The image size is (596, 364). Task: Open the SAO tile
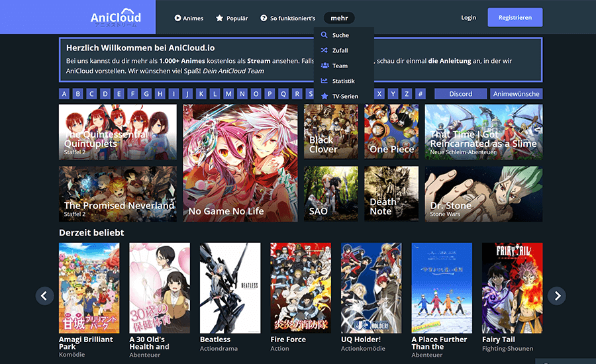coord(330,193)
